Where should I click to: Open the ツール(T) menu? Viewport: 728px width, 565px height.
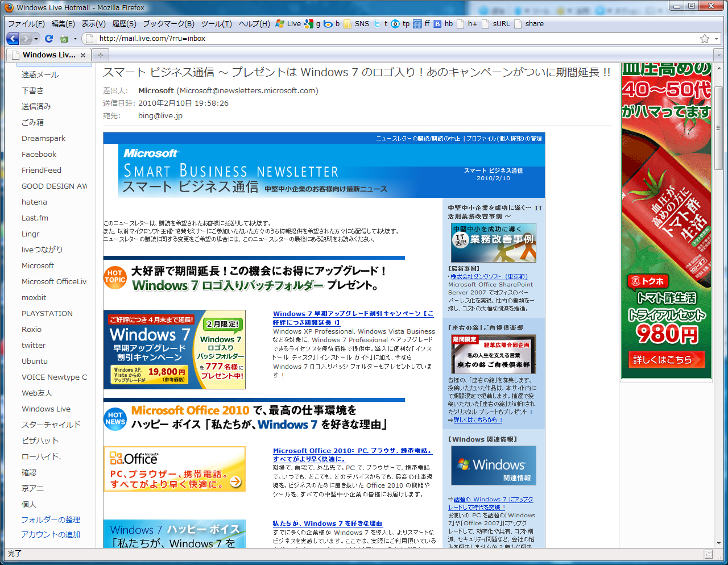216,24
